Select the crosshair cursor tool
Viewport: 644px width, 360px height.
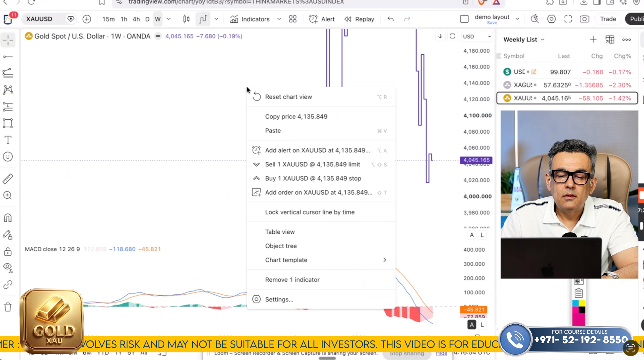[8, 40]
